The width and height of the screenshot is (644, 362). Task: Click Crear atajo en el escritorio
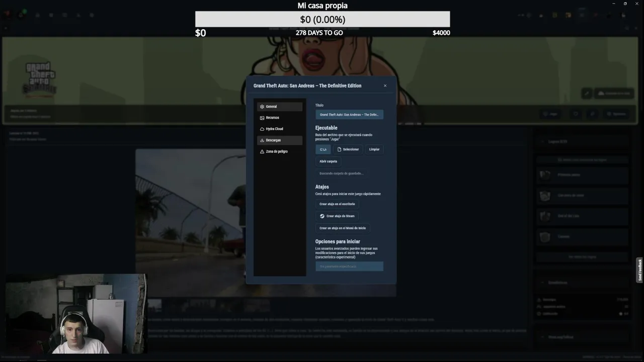pos(337,204)
